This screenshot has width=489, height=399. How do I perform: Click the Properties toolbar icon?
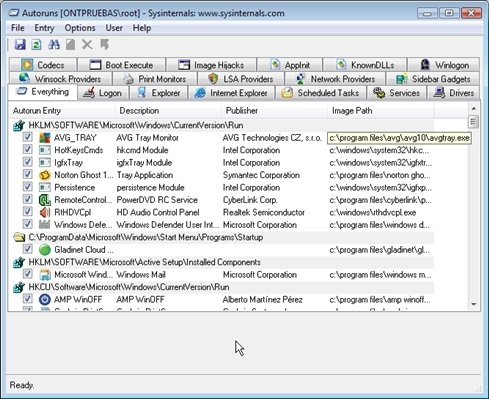[70, 44]
